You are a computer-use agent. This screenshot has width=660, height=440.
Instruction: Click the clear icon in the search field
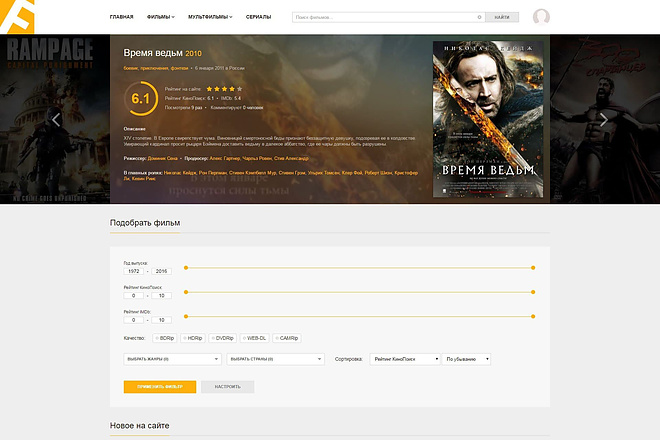(479, 17)
